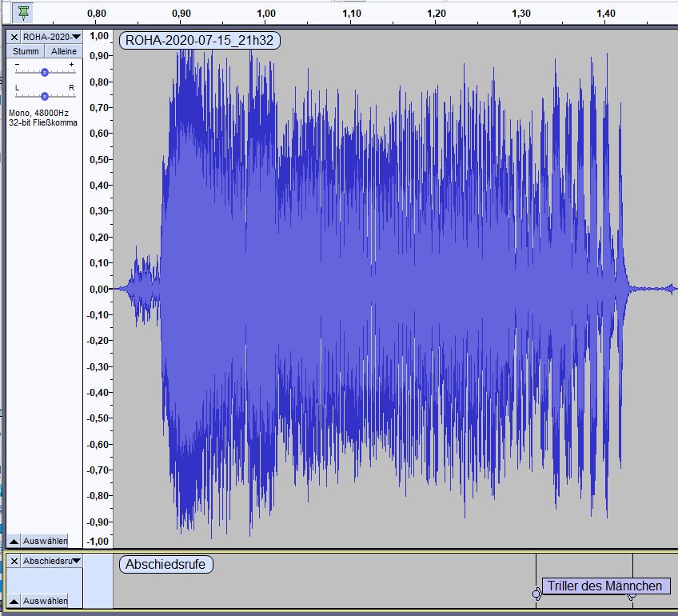Click the L/R pan slider knob
678x616 pixels.
tap(45, 95)
